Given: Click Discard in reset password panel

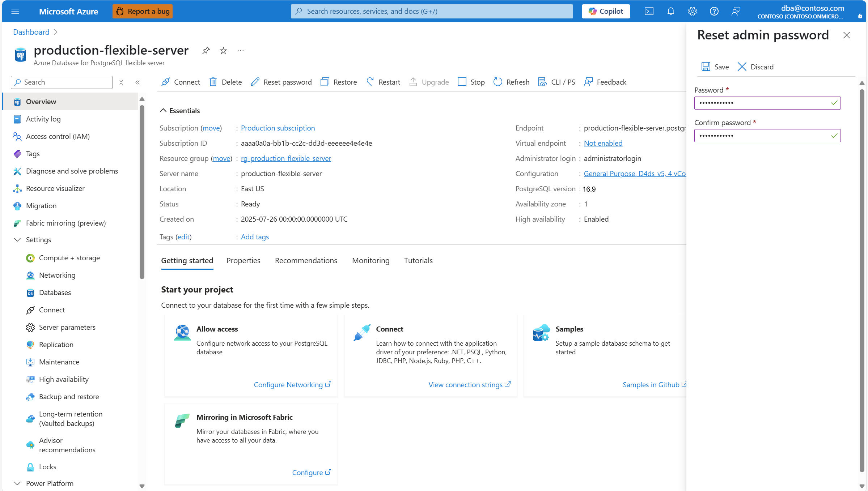Looking at the screenshot, I should (x=755, y=67).
